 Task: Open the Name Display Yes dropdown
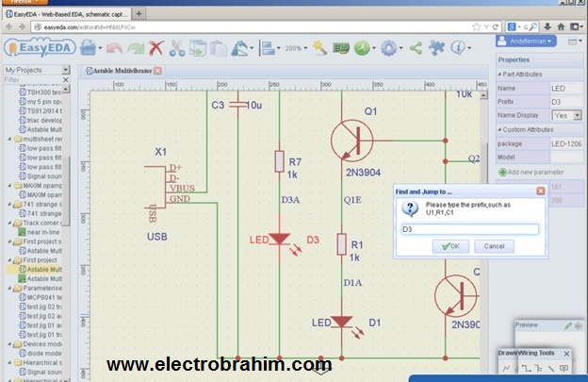(578, 115)
